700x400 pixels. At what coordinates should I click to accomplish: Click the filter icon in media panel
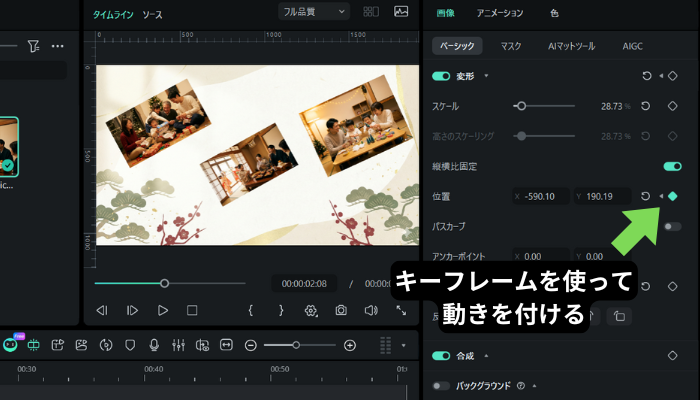point(33,46)
